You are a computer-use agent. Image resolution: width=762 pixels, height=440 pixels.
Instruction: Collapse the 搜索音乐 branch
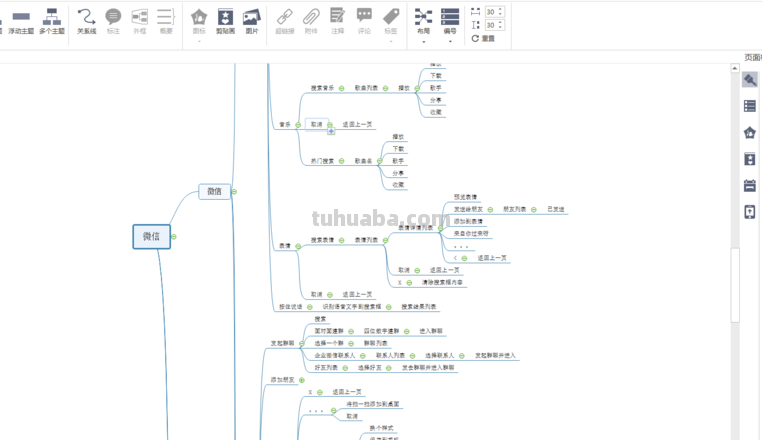[342, 88]
